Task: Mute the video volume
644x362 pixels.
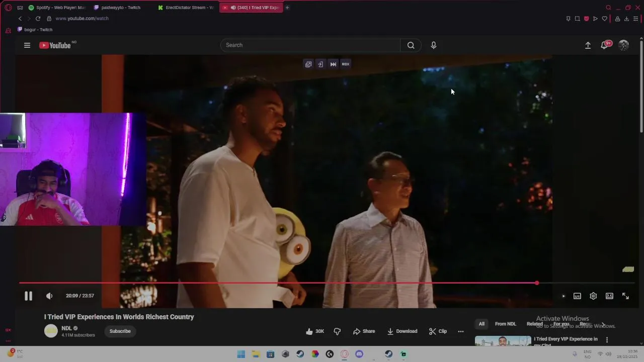Action: click(49, 296)
